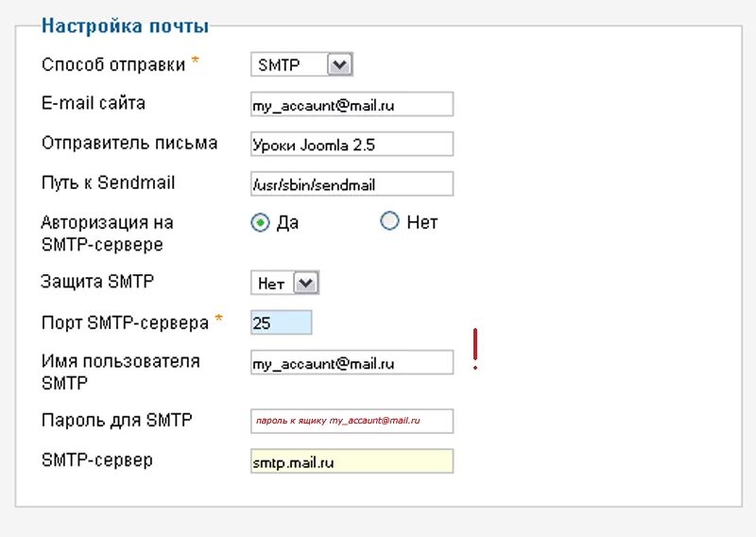Click the Имя пользователя SMTP field
The image size is (756, 537).
click(352, 362)
